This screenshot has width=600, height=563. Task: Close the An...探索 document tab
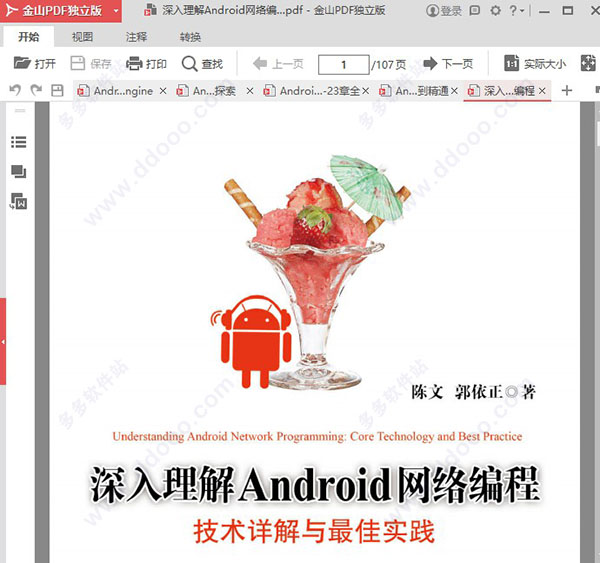click(250, 91)
